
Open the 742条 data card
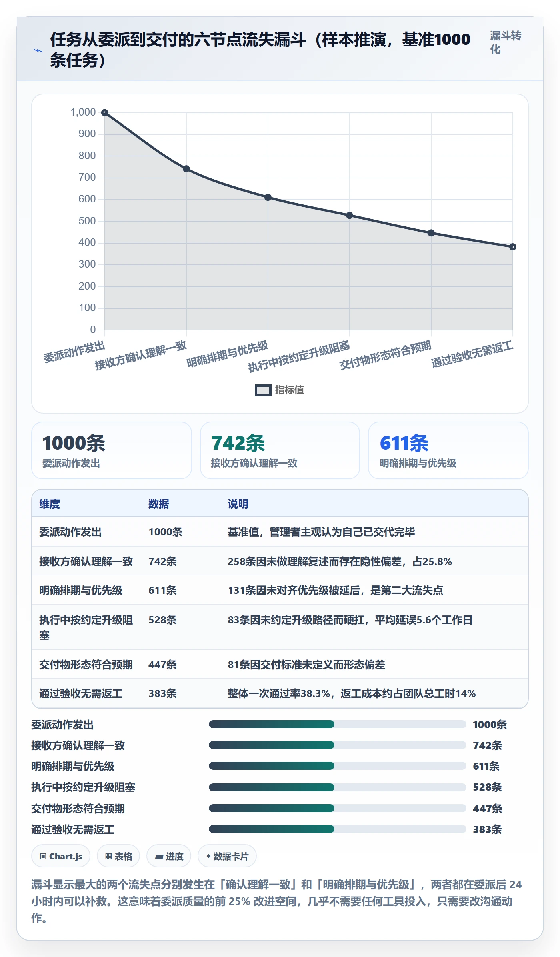280,450
